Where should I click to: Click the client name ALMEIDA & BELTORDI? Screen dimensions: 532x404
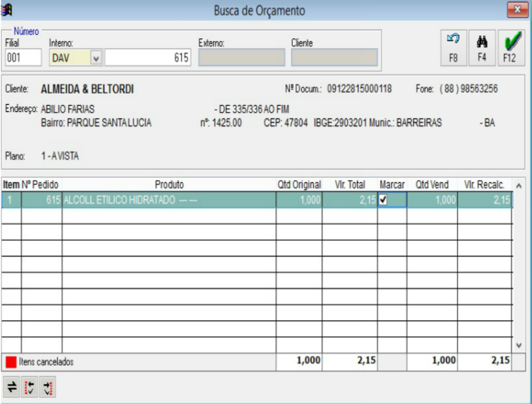(x=87, y=89)
